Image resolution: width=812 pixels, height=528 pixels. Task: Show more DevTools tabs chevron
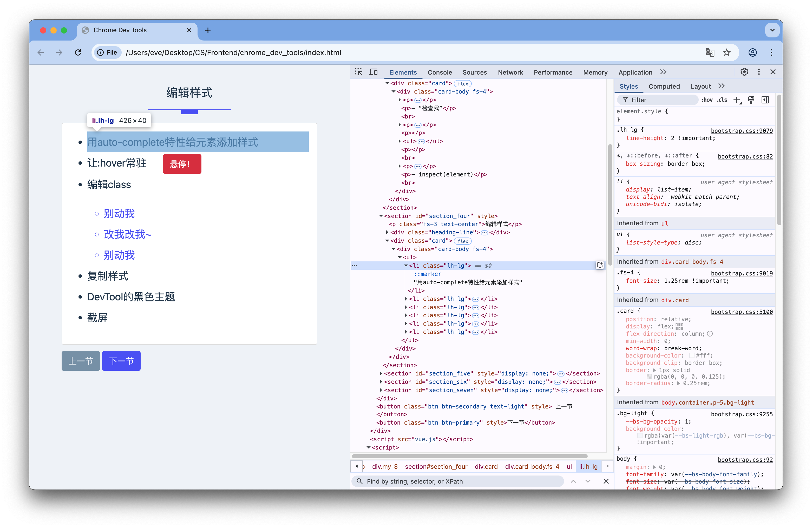click(663, 72)
